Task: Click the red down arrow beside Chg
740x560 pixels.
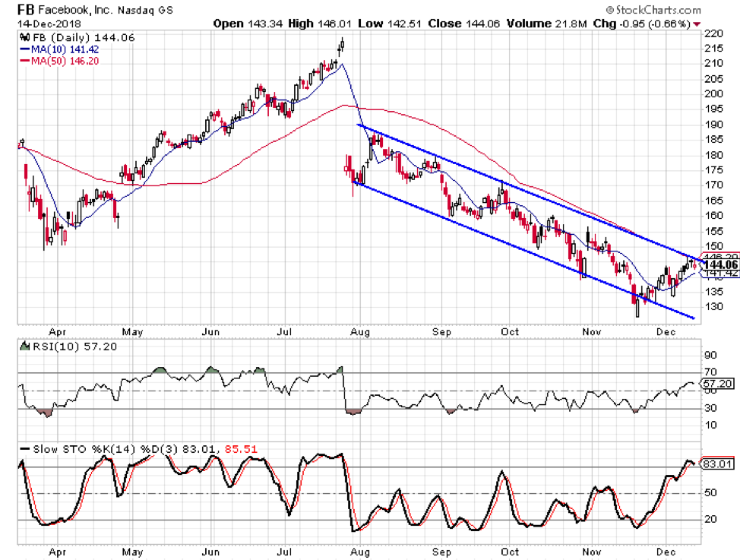Action: tap(697, 24)
